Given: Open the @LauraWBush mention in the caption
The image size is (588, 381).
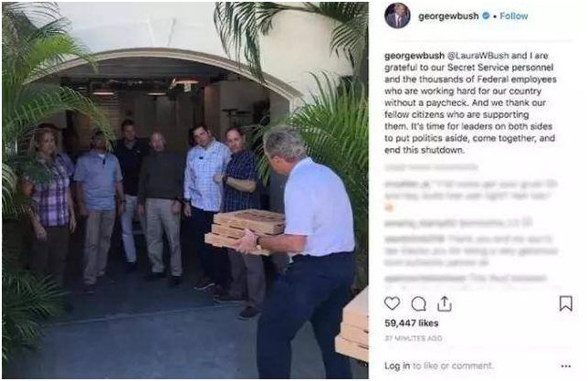Looking at the screenshot, I should (x=478, y=56).
